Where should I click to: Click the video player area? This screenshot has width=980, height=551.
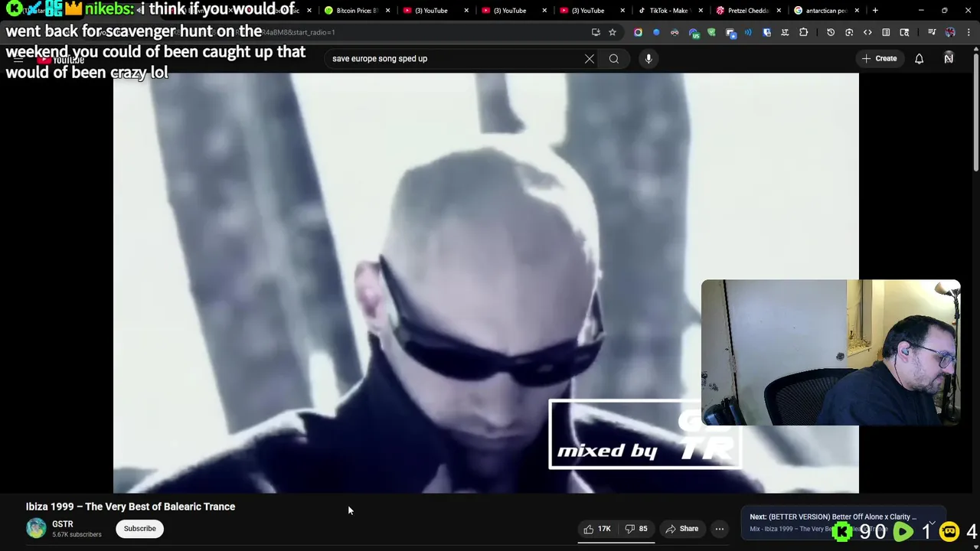(x=485, y=283)
